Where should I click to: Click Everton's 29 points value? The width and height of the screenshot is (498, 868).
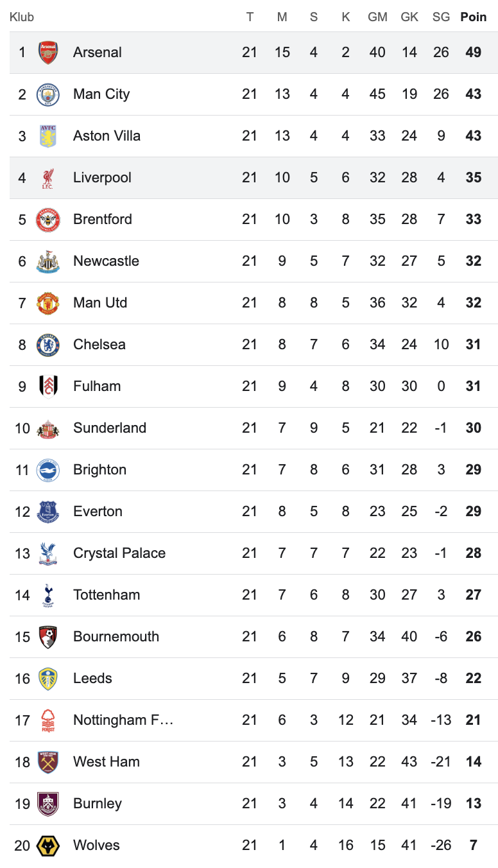[474, 512]
